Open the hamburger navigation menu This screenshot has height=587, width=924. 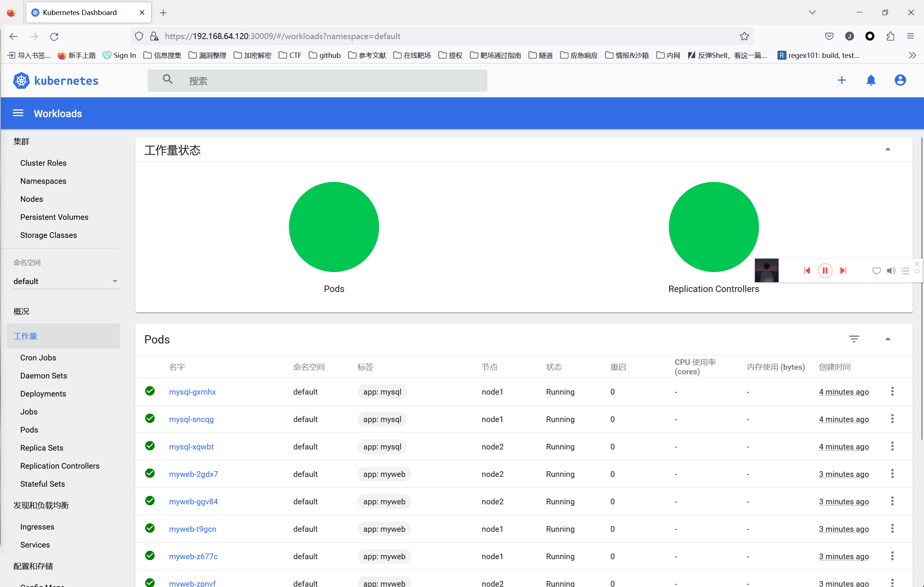click(18, 113)
